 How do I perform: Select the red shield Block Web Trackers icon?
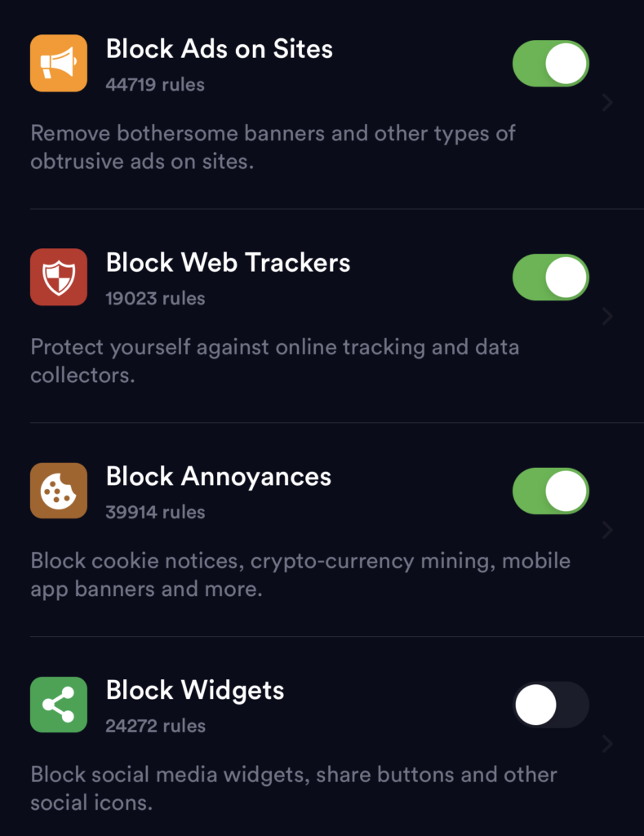click(x=58, y=277)
